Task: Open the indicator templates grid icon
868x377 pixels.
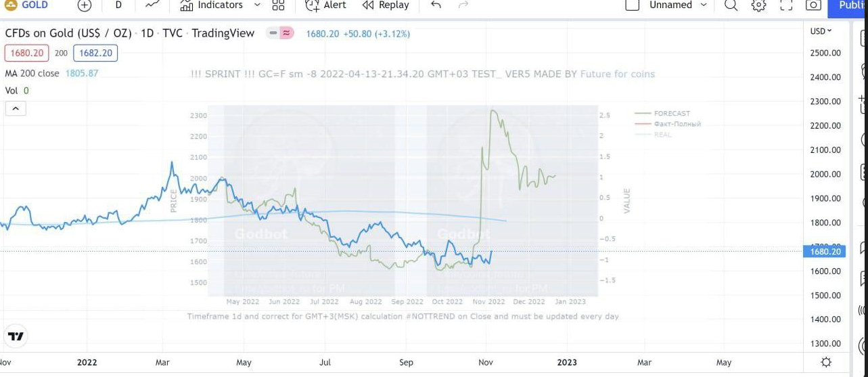Action: click(278, 5)
